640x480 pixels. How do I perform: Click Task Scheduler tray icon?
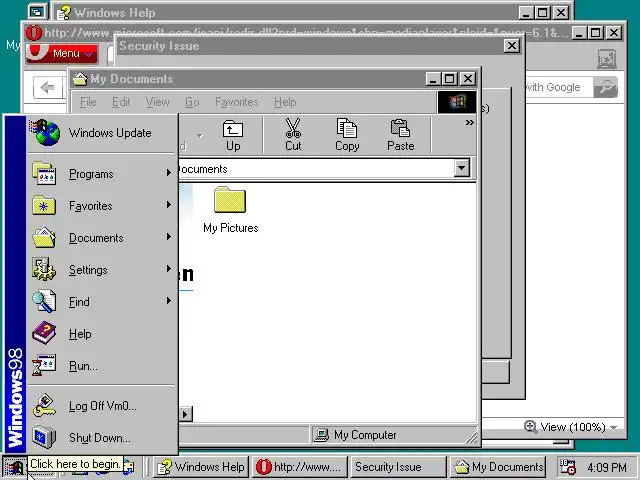(x=568, y=467)
